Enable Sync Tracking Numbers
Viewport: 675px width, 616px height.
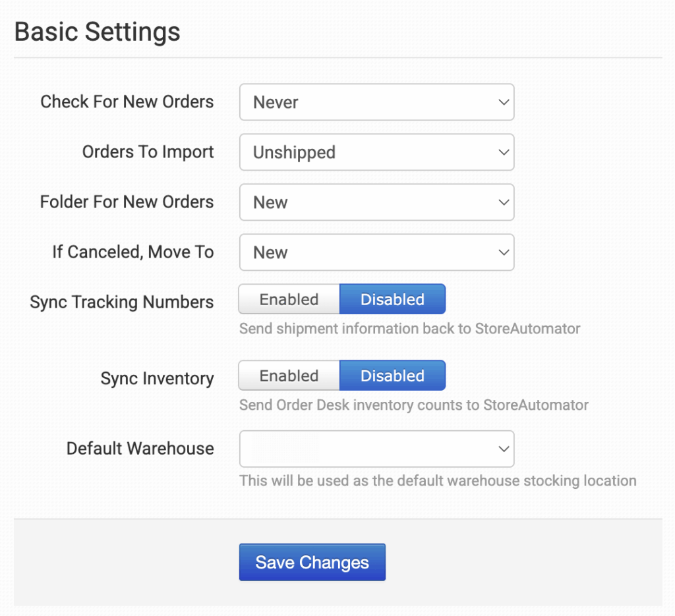pyautogui.click(x=289, y=300)
